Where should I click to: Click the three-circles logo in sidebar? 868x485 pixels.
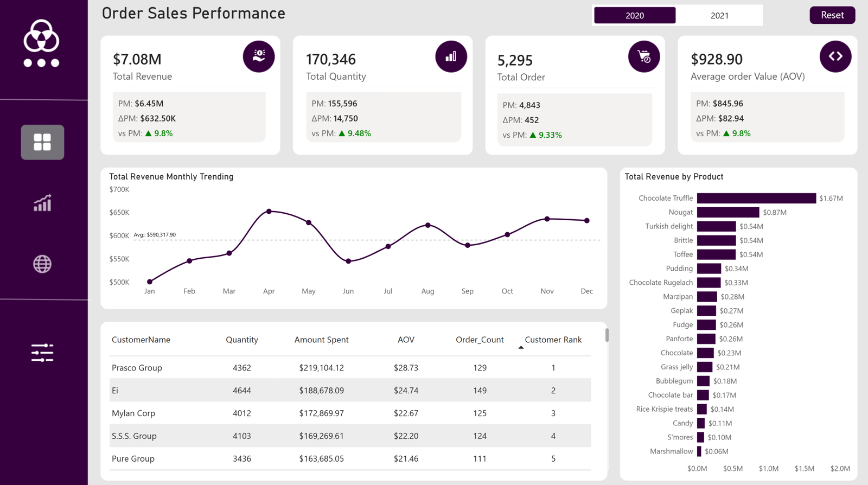41,43
